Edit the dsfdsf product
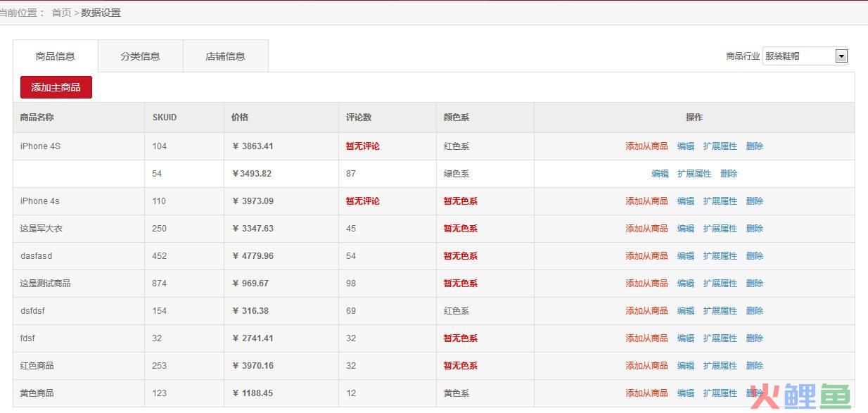868x413 pixels. [x=686, y=311]
